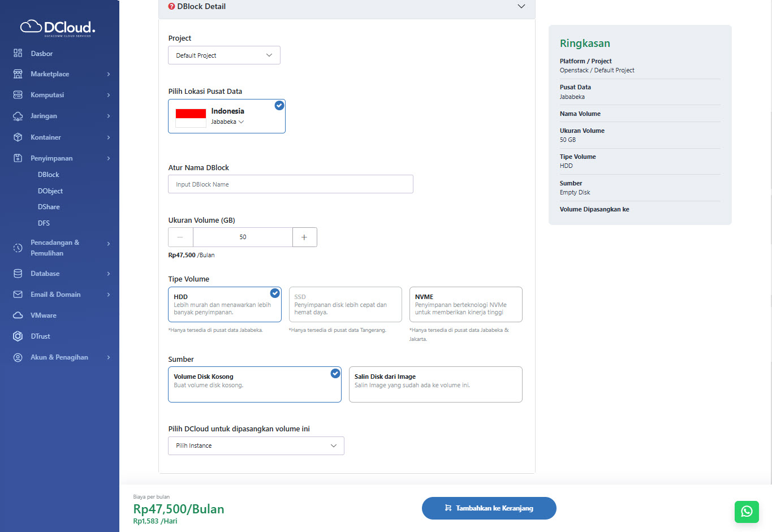
Task: Click Tambahkan ke Keranjang button
Action: tap(489, 508)
